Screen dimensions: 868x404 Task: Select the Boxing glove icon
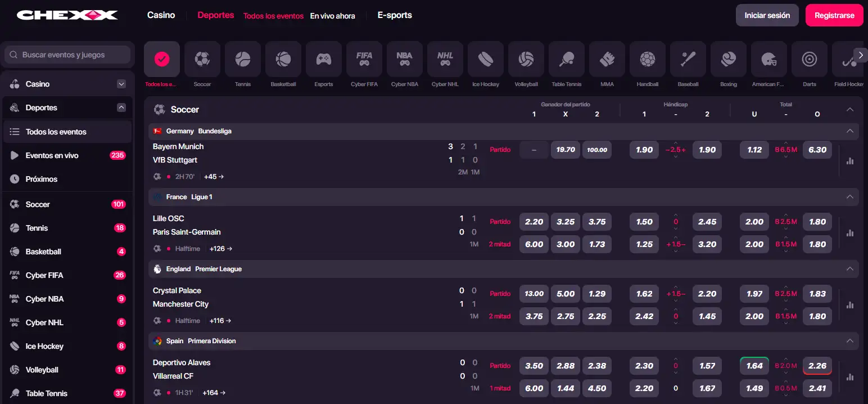(729, 59)
